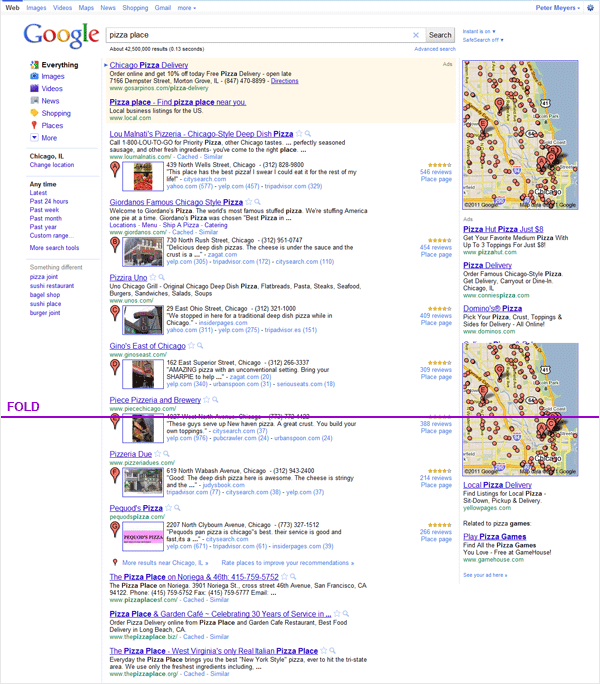
Task: Click map marker D beside Gino's East address
Action: point(115,367)
